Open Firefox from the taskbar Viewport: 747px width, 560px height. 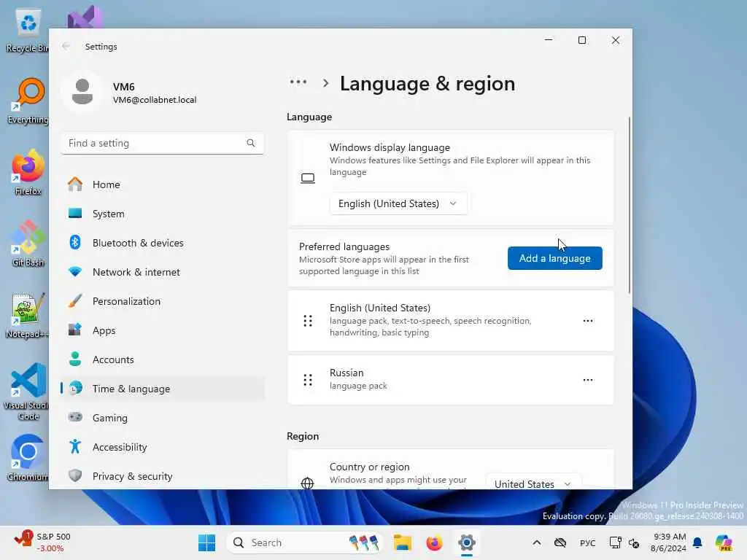pos(434,542)
